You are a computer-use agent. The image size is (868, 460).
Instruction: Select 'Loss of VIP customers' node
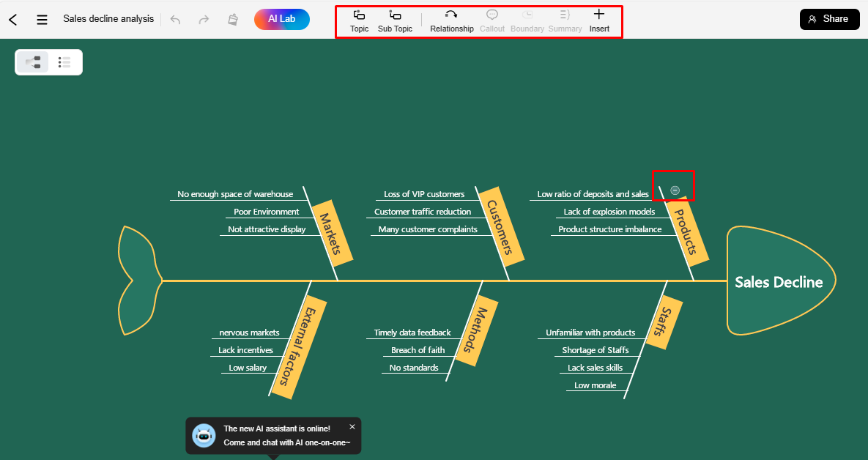click(x=424, y=194)
